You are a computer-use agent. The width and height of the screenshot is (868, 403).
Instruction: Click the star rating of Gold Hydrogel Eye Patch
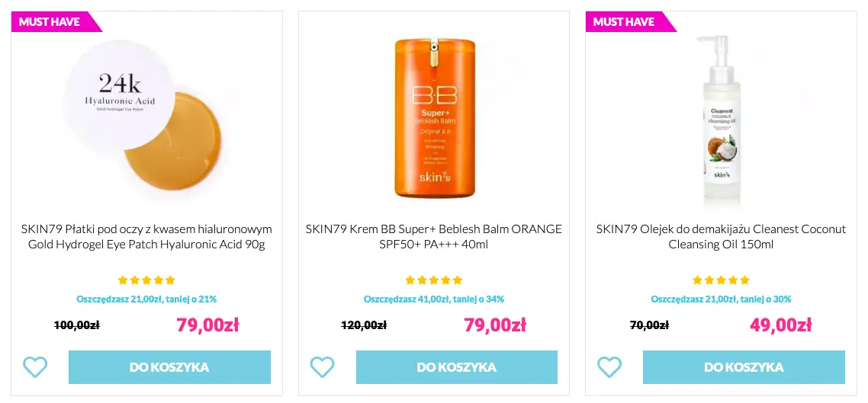146,280
